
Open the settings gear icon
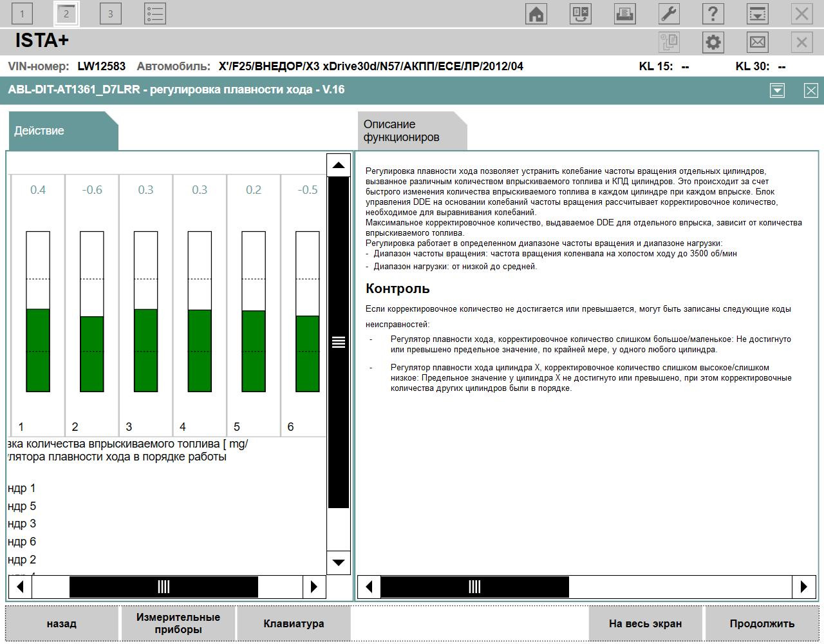pos(713,42)
